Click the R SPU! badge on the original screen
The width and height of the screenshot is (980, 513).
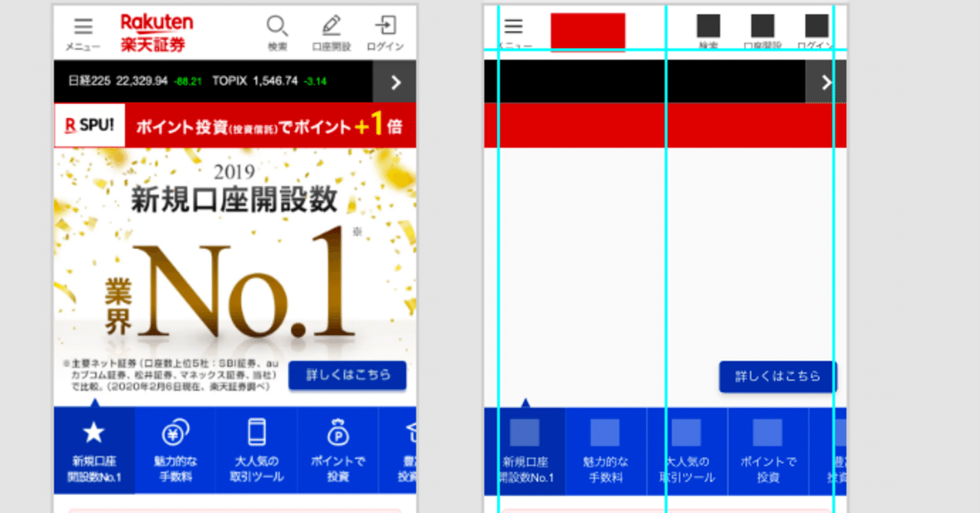point(90,126)
